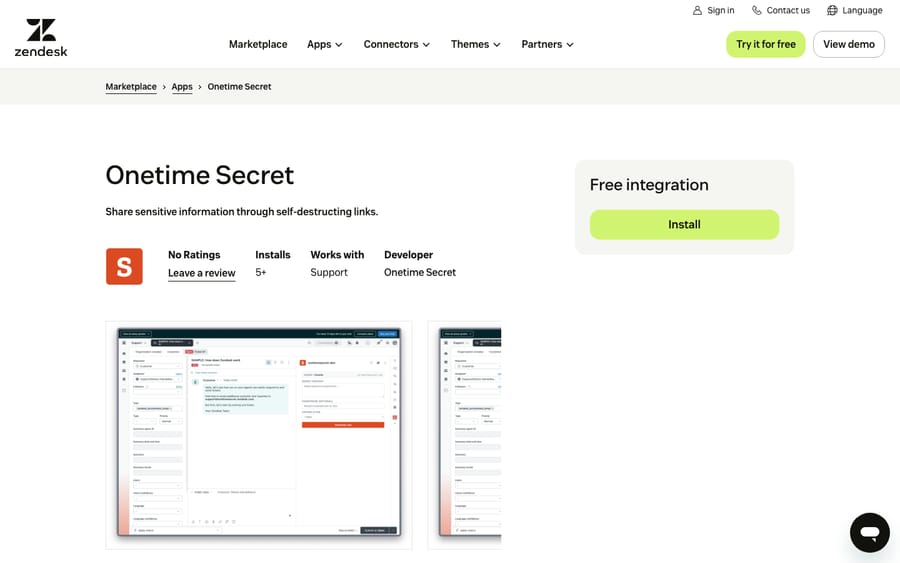This screenshot has height=563, width=900.
Task: Expand the Partners dropdown menu
Action: pos(547,44)
